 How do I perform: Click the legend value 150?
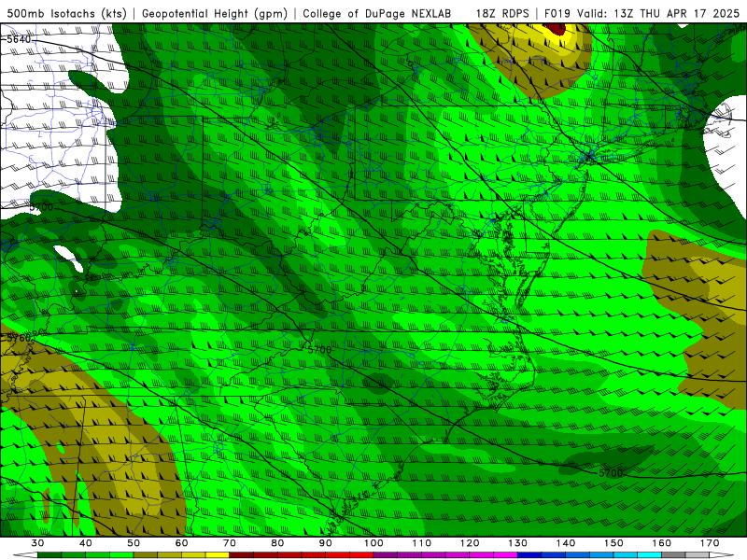613,543
